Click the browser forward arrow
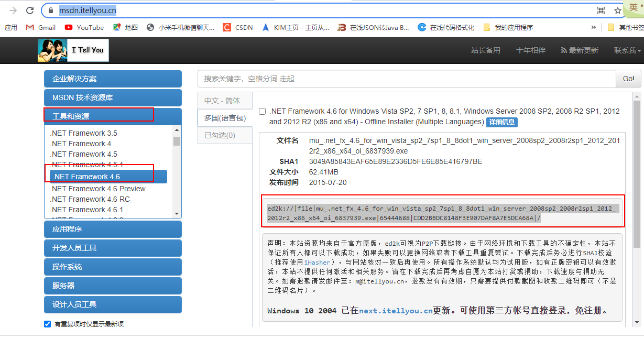 [x=13, y=10]
